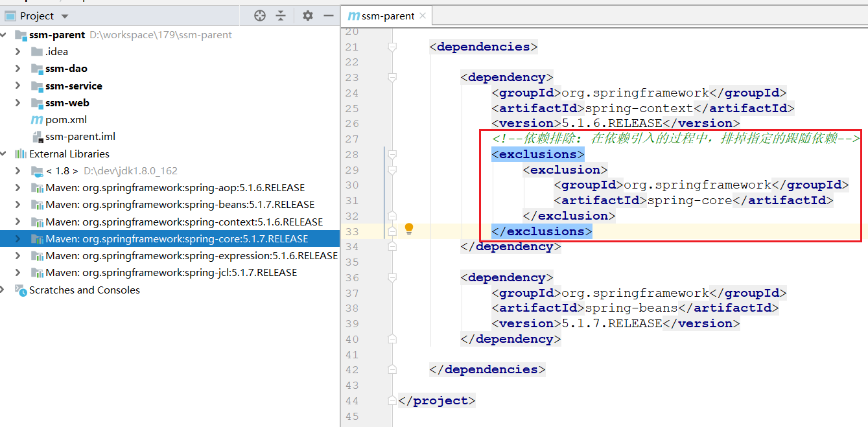868x427 pixels.
Task: Click the locate/scroll-from-source target icon
Action: click(x=260, y=16)
